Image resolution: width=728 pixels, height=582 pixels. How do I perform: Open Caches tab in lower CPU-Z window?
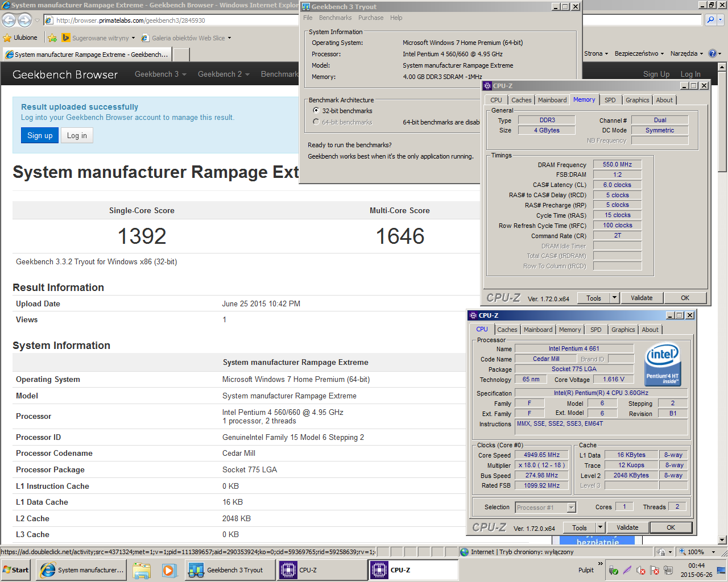click(507, 330)
